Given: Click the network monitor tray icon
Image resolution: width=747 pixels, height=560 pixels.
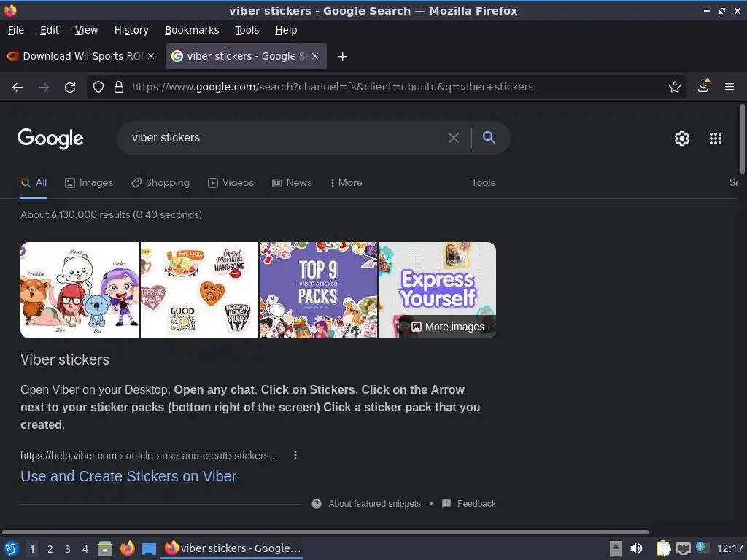Looking at the screenshot, I should pyautogui.click(x=683, y=548).
